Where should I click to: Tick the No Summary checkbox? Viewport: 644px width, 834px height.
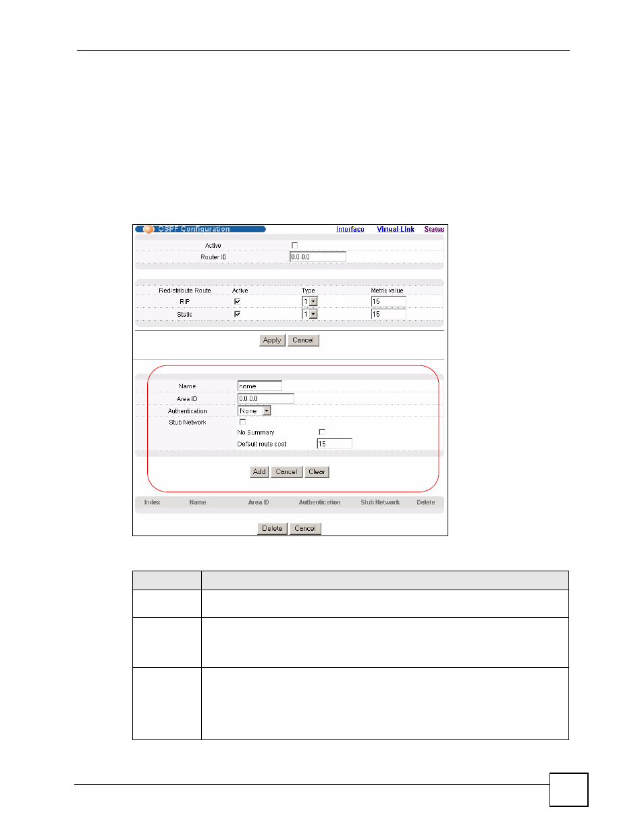click(x=322, y=432)
